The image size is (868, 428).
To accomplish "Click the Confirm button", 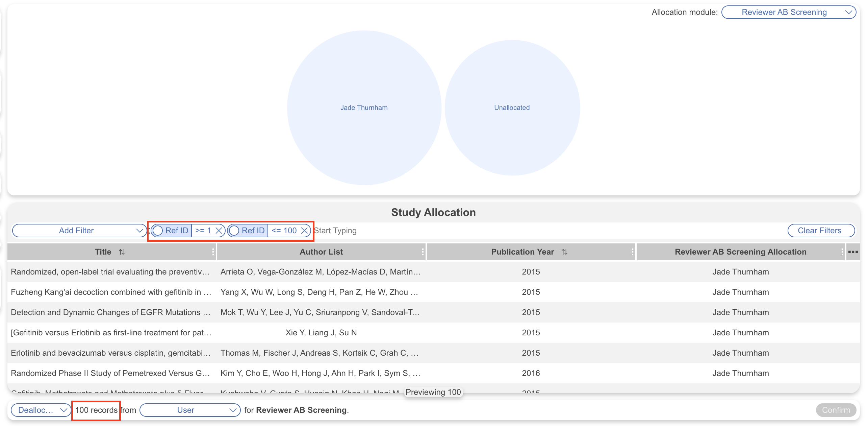I will [836, 410].
